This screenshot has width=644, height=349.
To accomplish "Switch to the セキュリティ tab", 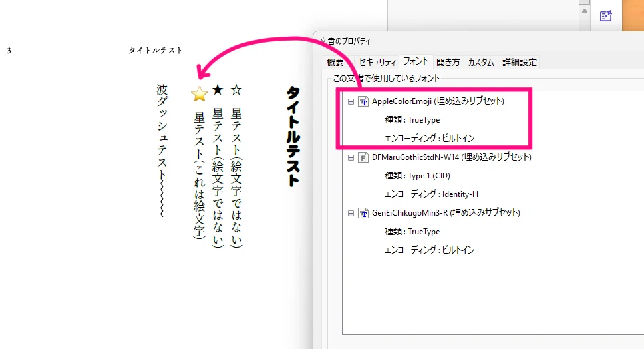I will pyautogui.click(x=377, y=62).
